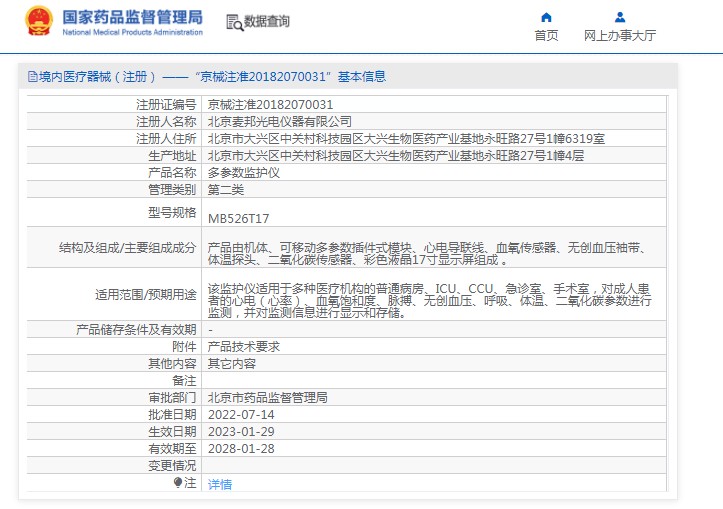Click the document icon before 境内医疗器械
723x509 pixels.
[x=32, y=77]
